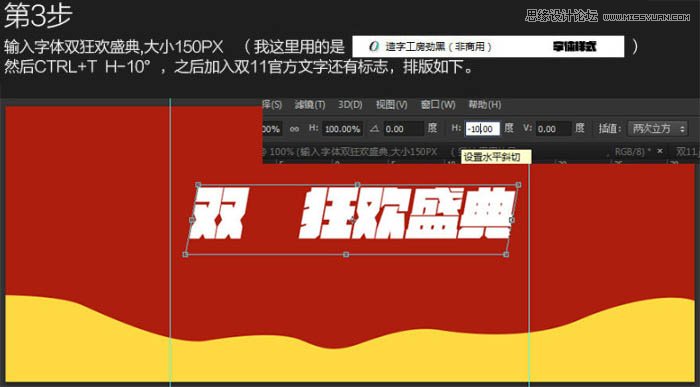
Task: Click the horizontal skew field showing -10.00
Action: (x=482, y=129)
